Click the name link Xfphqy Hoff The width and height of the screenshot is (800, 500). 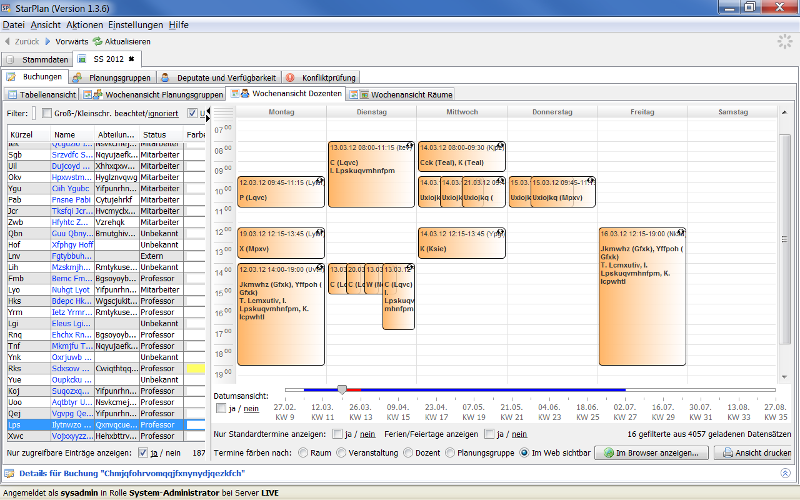coord(72,244)
